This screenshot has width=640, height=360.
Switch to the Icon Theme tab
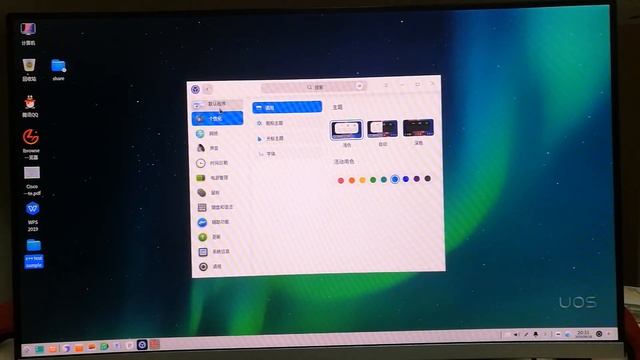(x=287, y=123)
